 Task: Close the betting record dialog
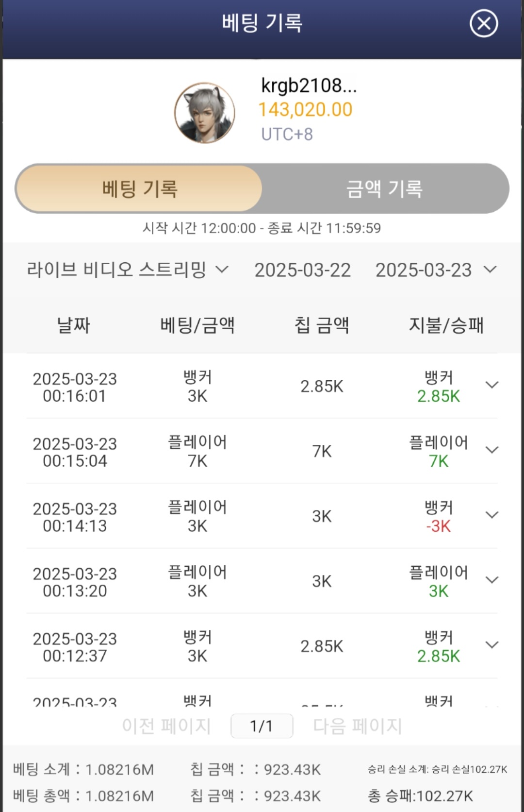[x=483, y=23]
